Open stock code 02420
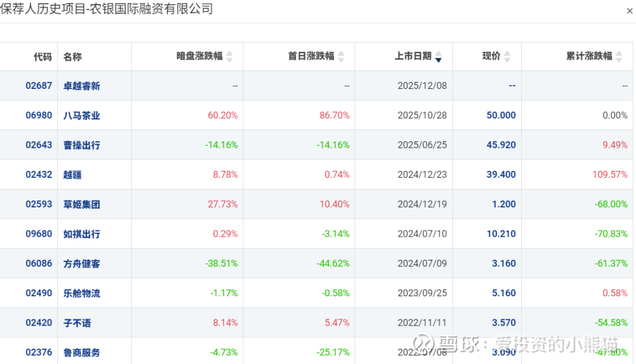Viewport: 636px width, 364px height. tap(39, 323)
